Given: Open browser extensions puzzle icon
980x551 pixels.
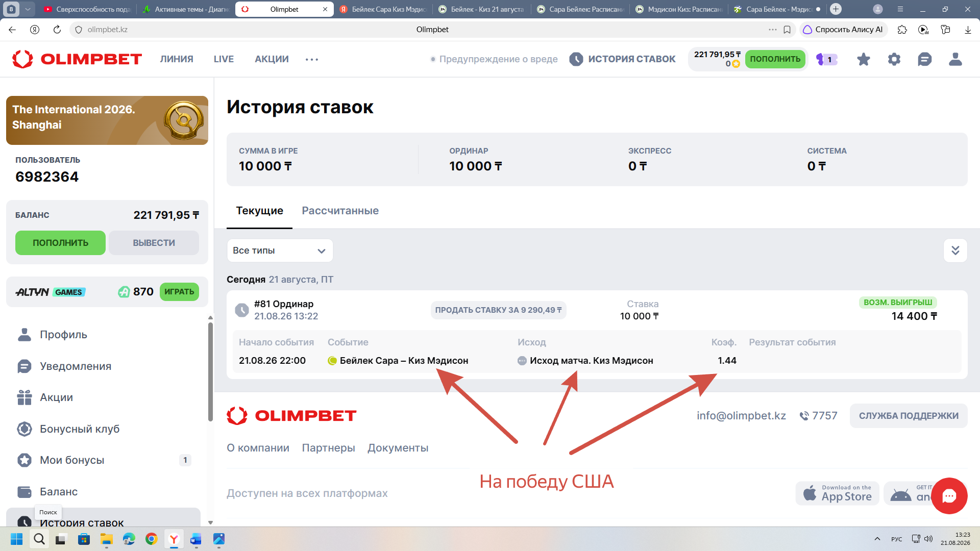Looking at the screenshot, I should 902,30.
